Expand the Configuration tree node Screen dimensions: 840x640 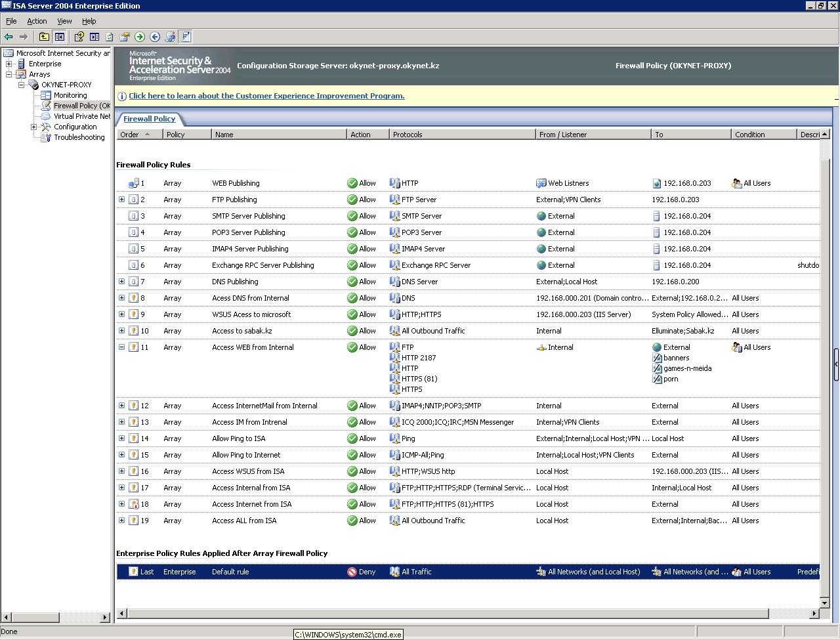coord(33,127)
